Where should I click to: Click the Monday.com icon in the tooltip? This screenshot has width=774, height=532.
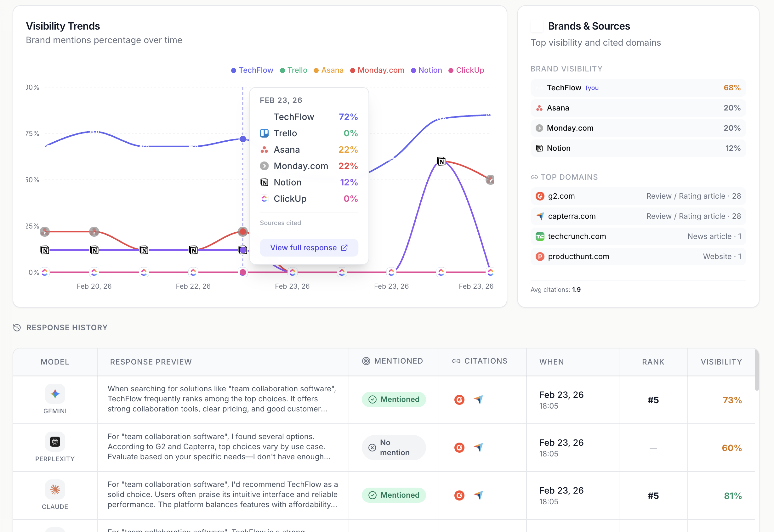pyautogui.click(x=264, y=166)
